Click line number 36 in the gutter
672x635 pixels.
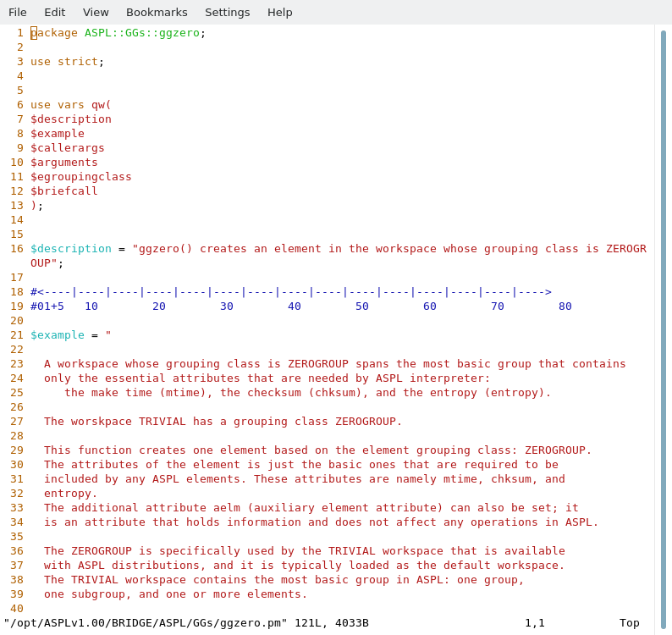(x=17, y=551)
